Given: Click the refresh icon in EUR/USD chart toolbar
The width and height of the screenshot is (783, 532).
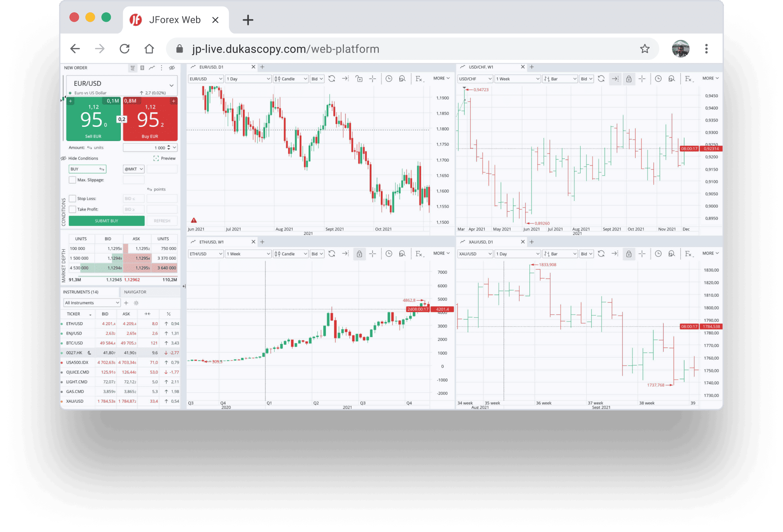Looking at the screenshot, I should pos(332,79).
